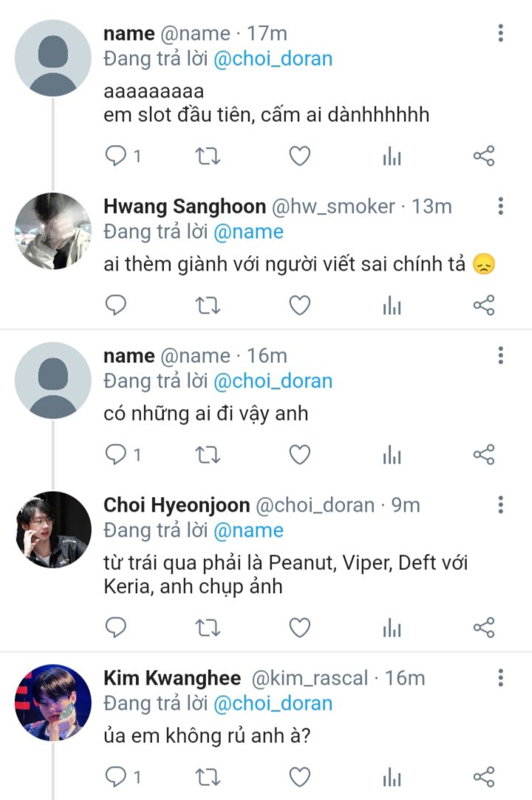This screenshot has height=800, width=532.
Task: Share the first tweet in thread
Action: point(483,156)
